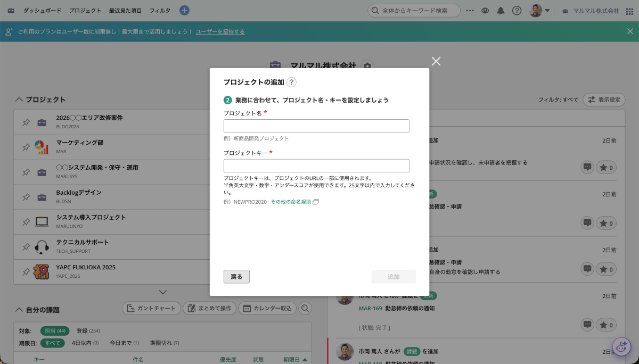The image size is (639, 364).
Task: Pin the YAPC FUKUOKA 2025 project
Action: point(26,272)
